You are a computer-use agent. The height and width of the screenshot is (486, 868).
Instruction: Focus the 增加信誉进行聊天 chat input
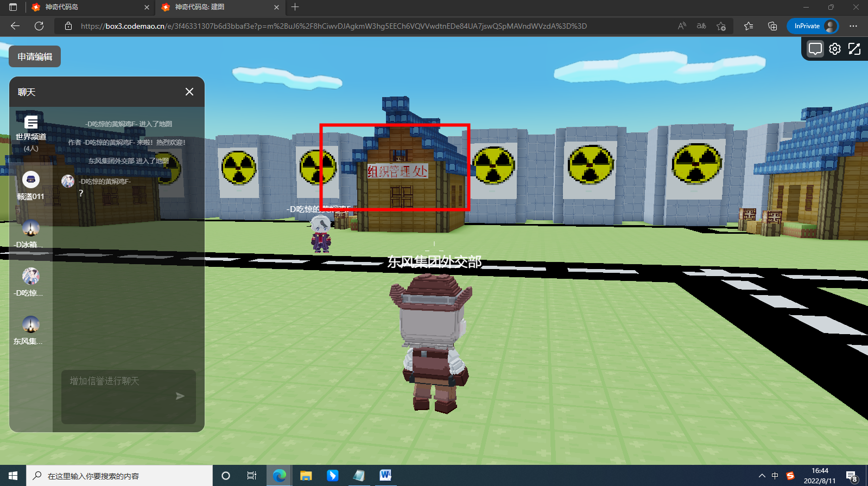pyautogui.click(x=129, y=397)
